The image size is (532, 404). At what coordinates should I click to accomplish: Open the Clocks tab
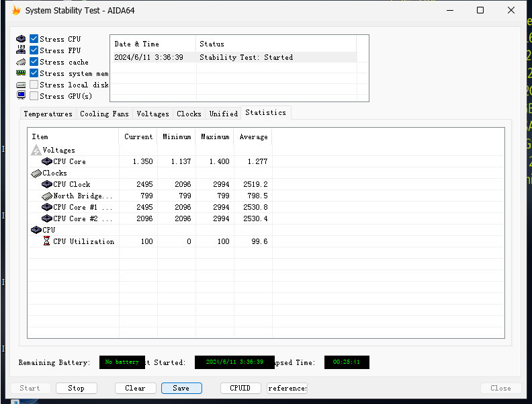(x=189, y=114)
